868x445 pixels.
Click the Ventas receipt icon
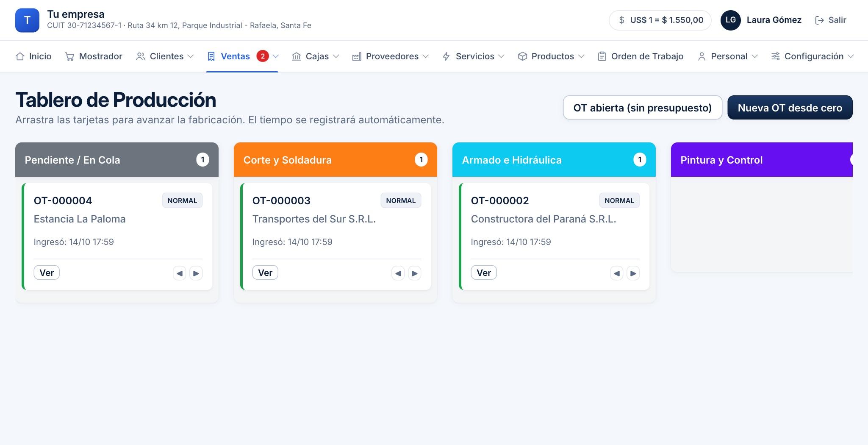tap(211, 56)
